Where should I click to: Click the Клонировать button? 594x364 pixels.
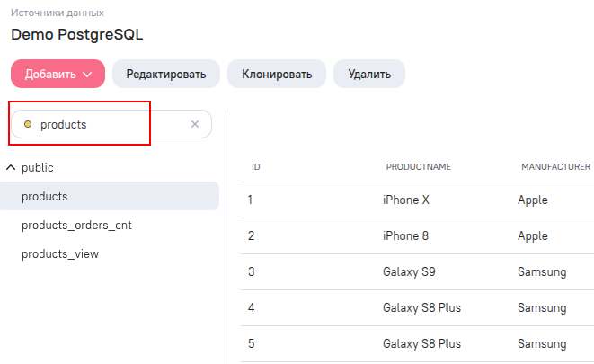click(277, 74)
